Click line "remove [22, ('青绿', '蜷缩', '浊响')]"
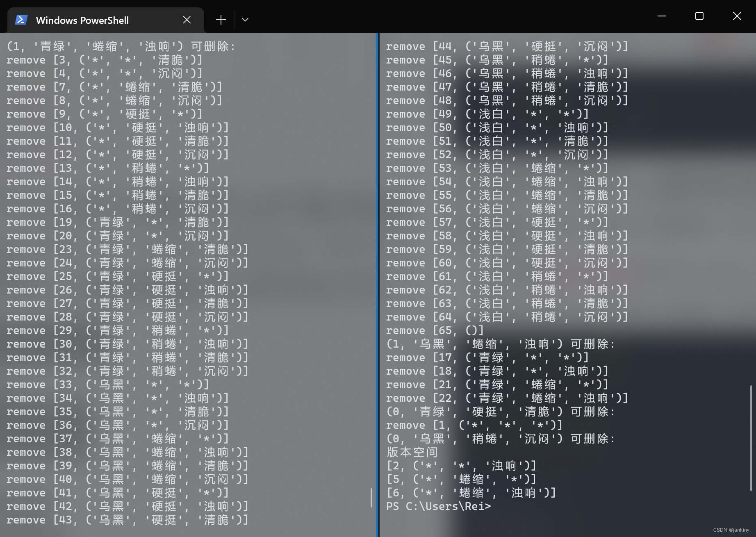 [x=507, y=398]
